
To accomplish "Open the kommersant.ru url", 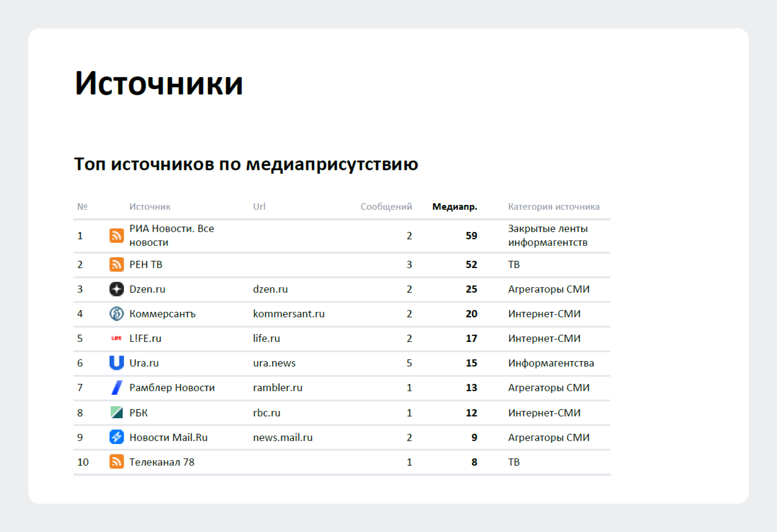I will pos(289,314).
